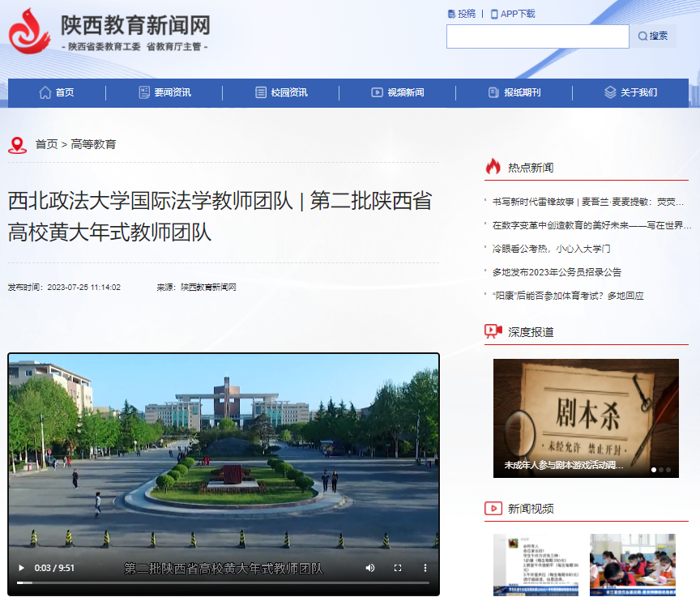Image resolution: width=700 pixels, height=597 pixels.
Task: Open 冷眼看公考热 hot news article
Action: (551, 249)
